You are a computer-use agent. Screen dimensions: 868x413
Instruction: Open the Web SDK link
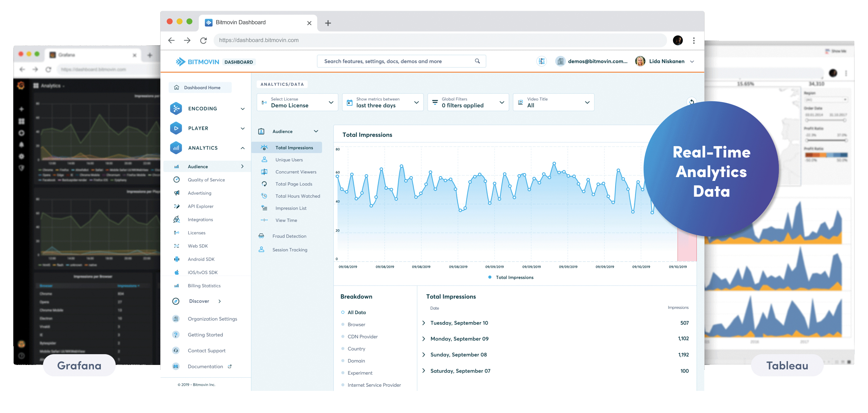coord(198,246)
